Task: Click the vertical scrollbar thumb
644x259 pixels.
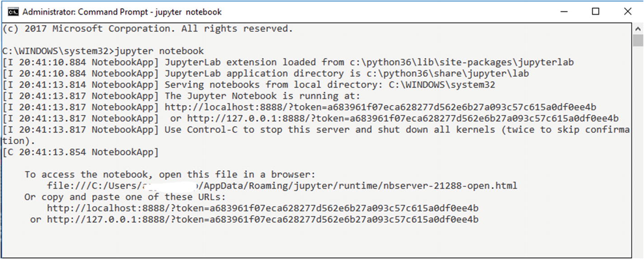Action: pyautogui.click(x=638, y=40)
